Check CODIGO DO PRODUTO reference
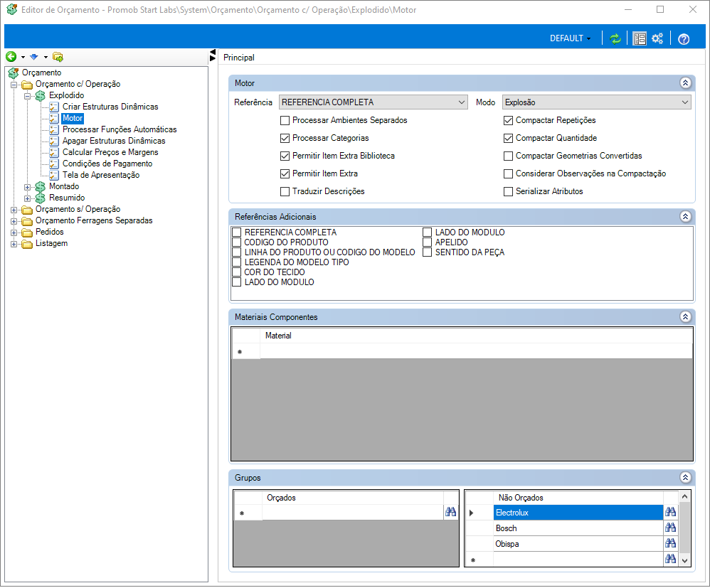Image resolution: width=710 pixels, height=588 pixels. 236,242
